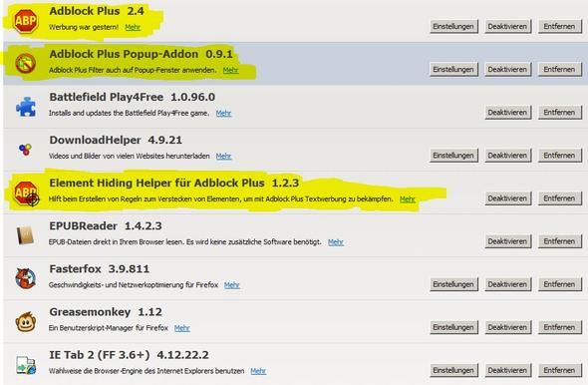
Task: Click the Element Hiding Helper icon
Action: (x=26, y=192)
